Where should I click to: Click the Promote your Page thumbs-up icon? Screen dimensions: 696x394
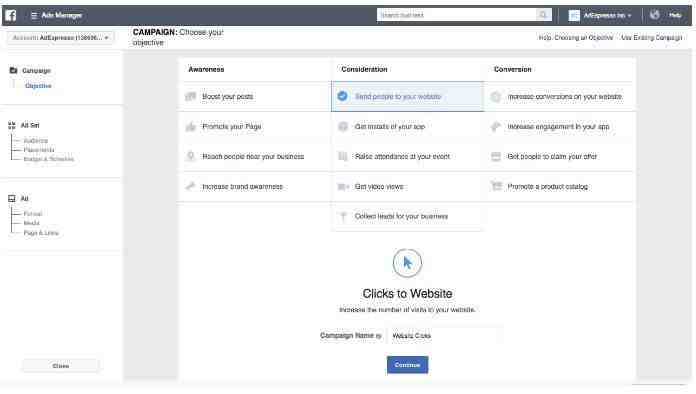(x=191, y=127)
